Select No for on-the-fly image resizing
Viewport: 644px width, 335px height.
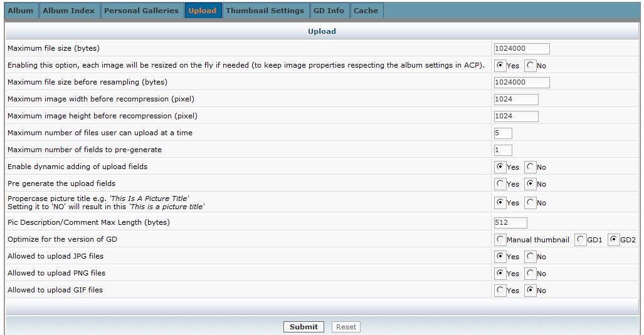531,65
